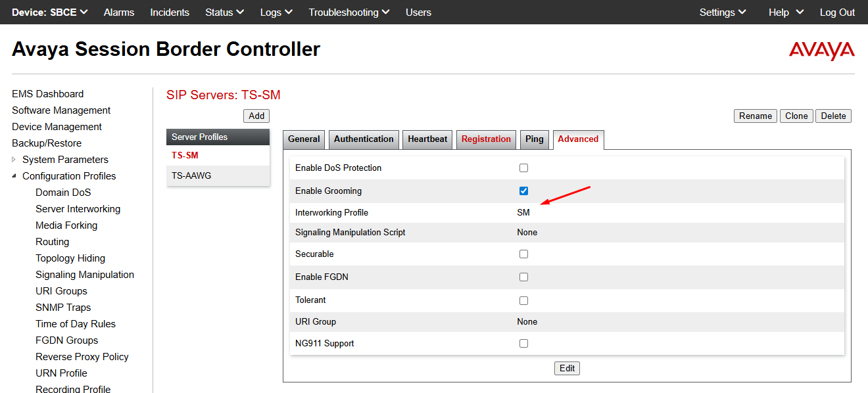The image size is (868, 393).
Task: Switch to the Authentication tab
Action: 364,139
